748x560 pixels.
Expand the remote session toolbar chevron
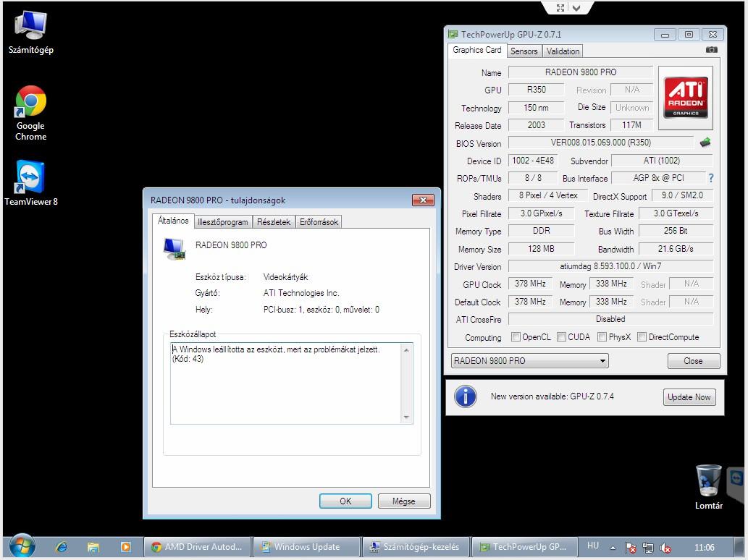click(576, 8)
